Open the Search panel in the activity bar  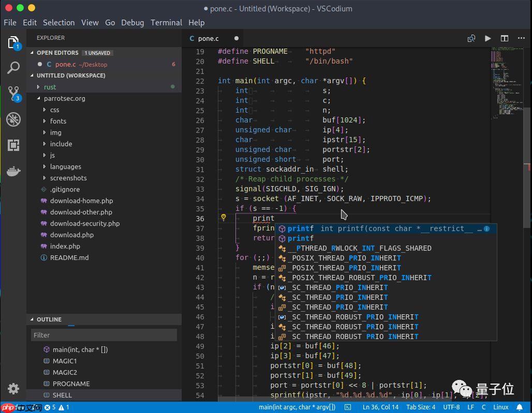[13, 67]
